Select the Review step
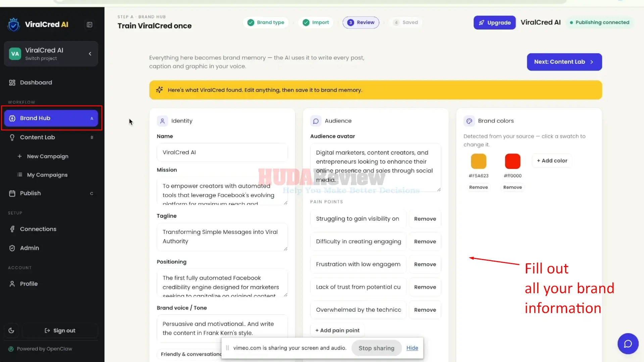The width and height of the screenshot is (644, 362). pos(361,22)
